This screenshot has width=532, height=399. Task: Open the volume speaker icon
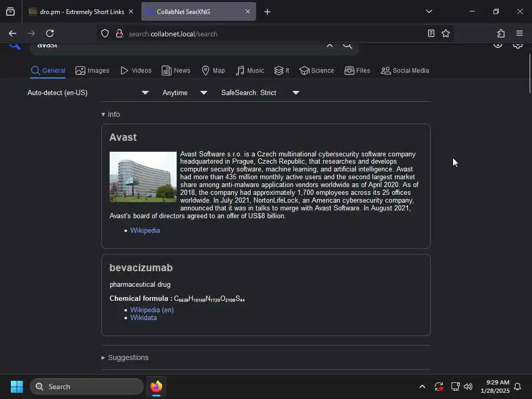468,387
